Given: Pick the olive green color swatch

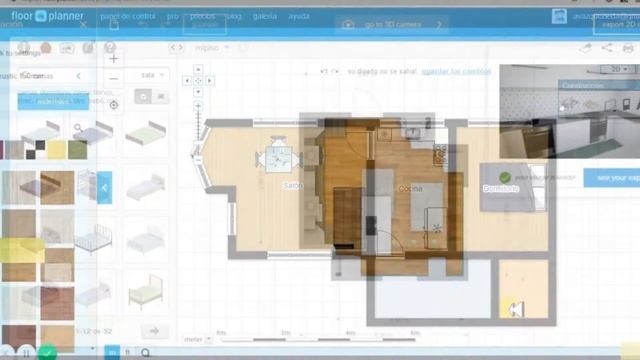Looking at the screenshot, I should pyautogui.click(x=77, y=150).
